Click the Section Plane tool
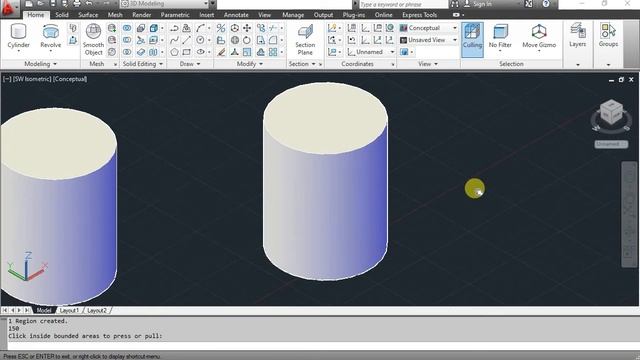Image resolution: width=640 pixels, height=360 pixels. coord(305,40)
